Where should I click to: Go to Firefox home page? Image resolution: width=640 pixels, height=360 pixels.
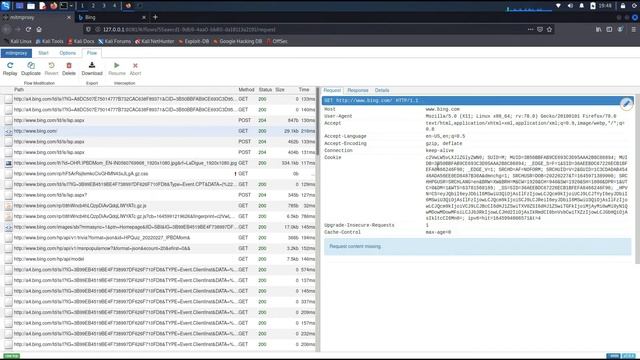(39, 29)
